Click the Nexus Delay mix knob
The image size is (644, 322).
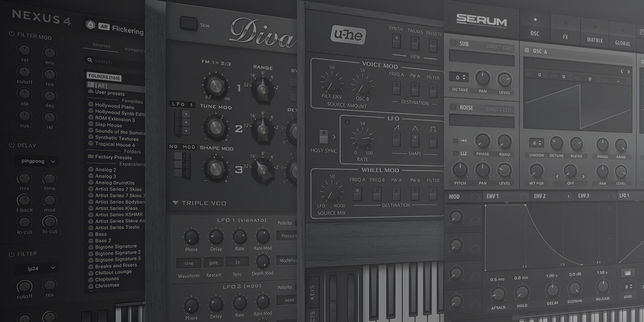click(24, 178)
